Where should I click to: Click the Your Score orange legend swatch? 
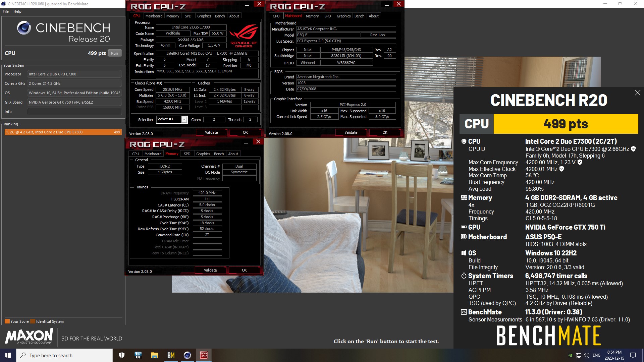point(7,321)
